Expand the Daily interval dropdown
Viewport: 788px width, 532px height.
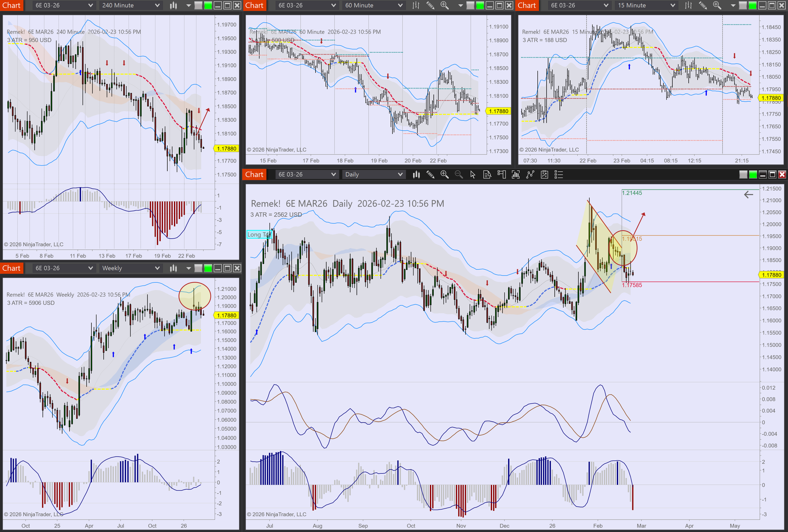[374, 175]
